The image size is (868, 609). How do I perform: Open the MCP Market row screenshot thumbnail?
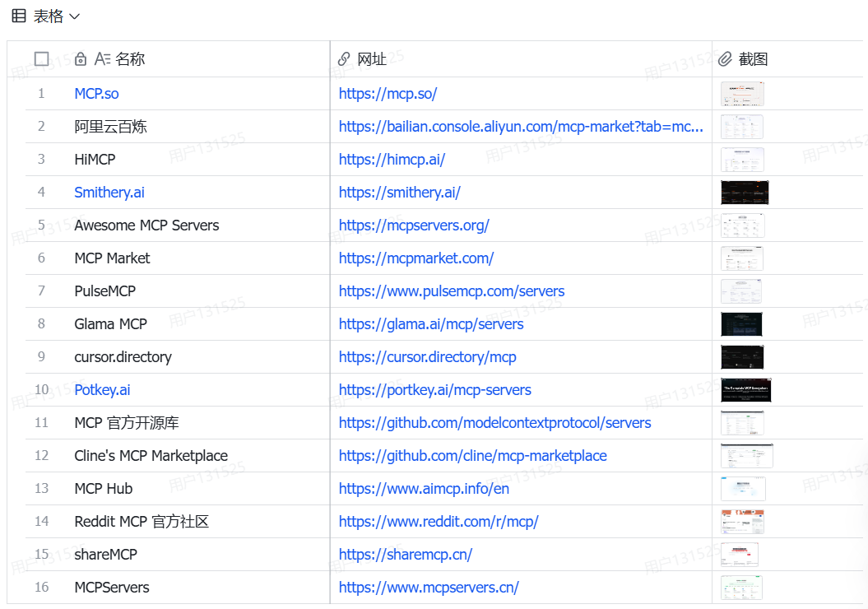point(742,258)
